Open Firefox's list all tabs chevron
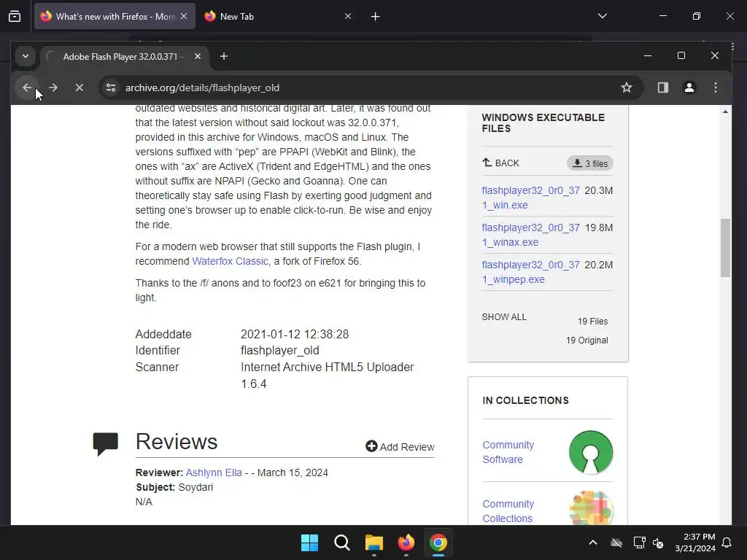The image size is (747, 560). coord(602,16)
